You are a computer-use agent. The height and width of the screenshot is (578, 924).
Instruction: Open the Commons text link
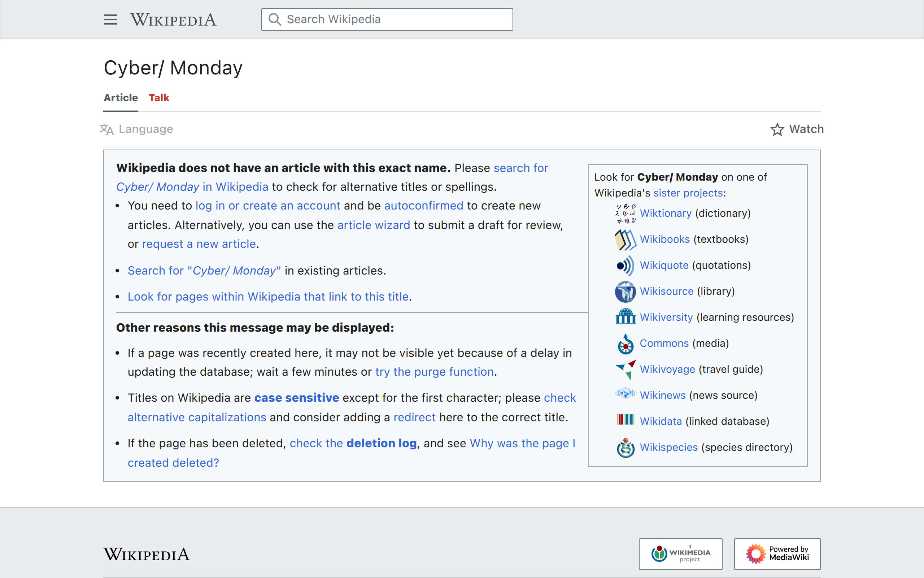pyautogui.click(x=664, y=343)
